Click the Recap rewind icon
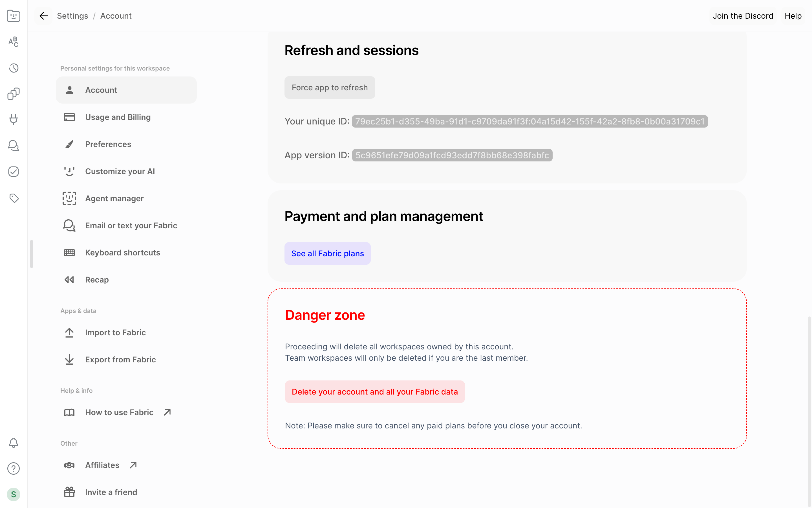Image resolution: width=812 pixels, height=508 pixels. (x=69, y=280)
